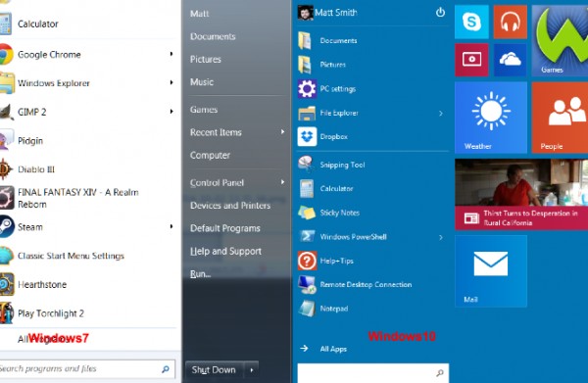Screen dimensions: 588x383
Task: Expand the Control Panel submenu arrow
Action: (x=282, y=182)
